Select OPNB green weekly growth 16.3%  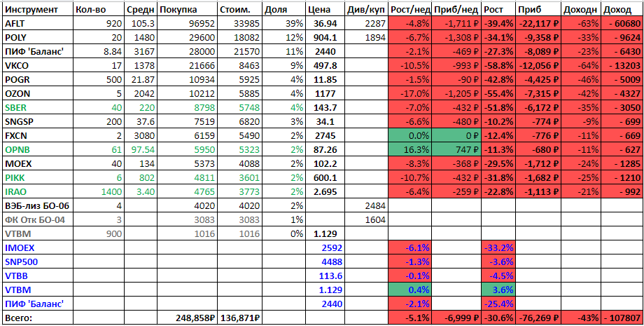(x=409, y=149)
